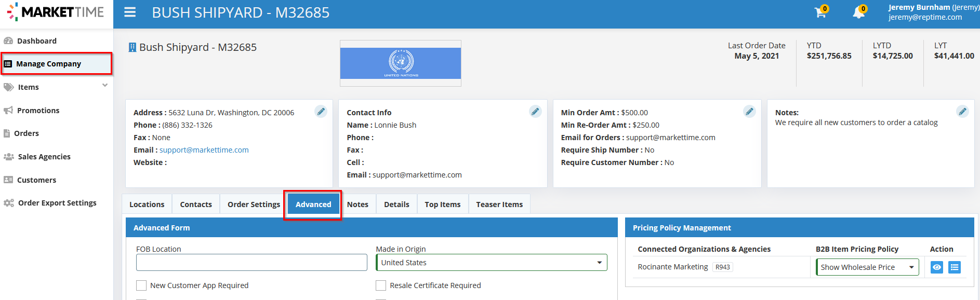Viewport: 980px width, 300px height.
Task: Click the Items tag icon
Action: point(9,87)
